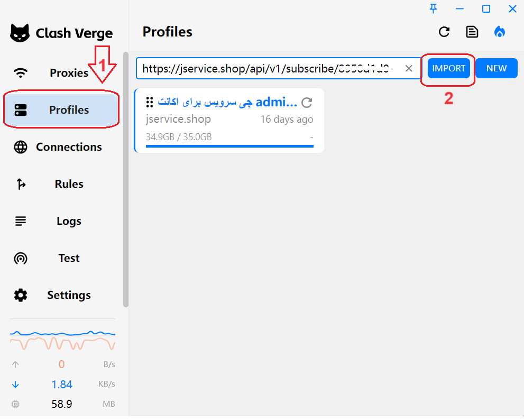The height and width of the screenshot is (420, 524).
Task: Pin the window with the pushpin icon
Action: point(434,8)
